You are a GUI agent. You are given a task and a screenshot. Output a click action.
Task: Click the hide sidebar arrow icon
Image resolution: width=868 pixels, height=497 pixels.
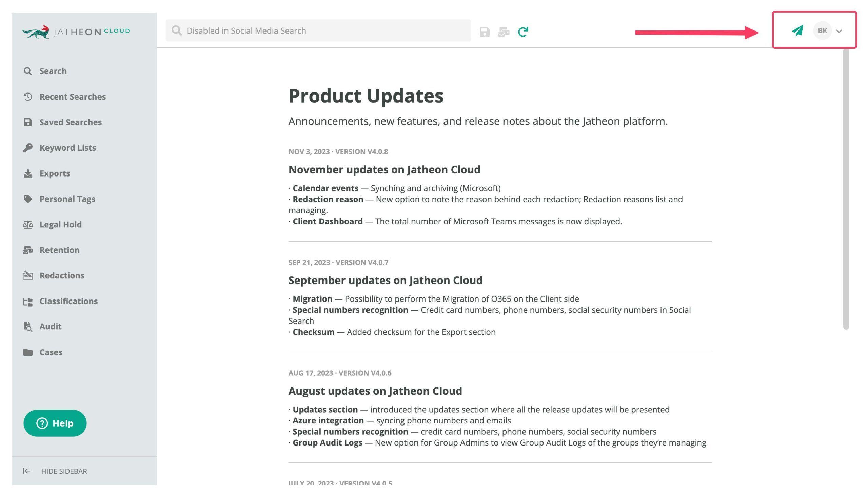click(27, 471)
